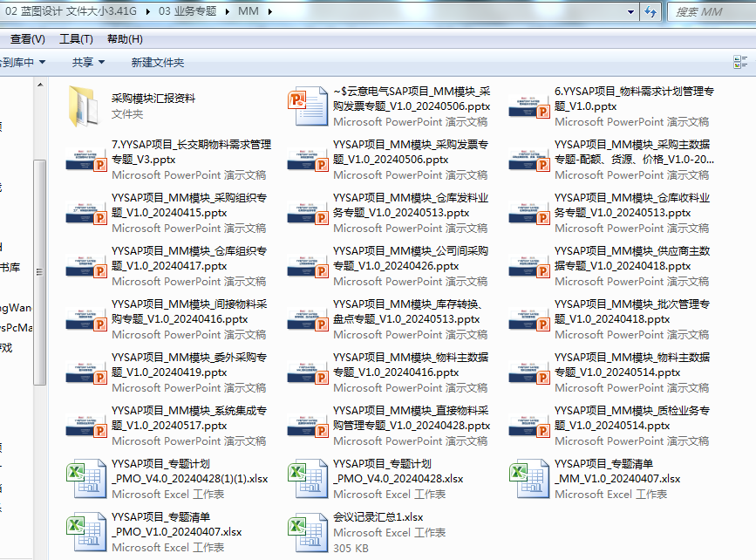Screen dimensions: 756x560
Task: Click the ~$ temporary PowerPoint file icon
Action: pyautogui.click(x=307, y=106)
